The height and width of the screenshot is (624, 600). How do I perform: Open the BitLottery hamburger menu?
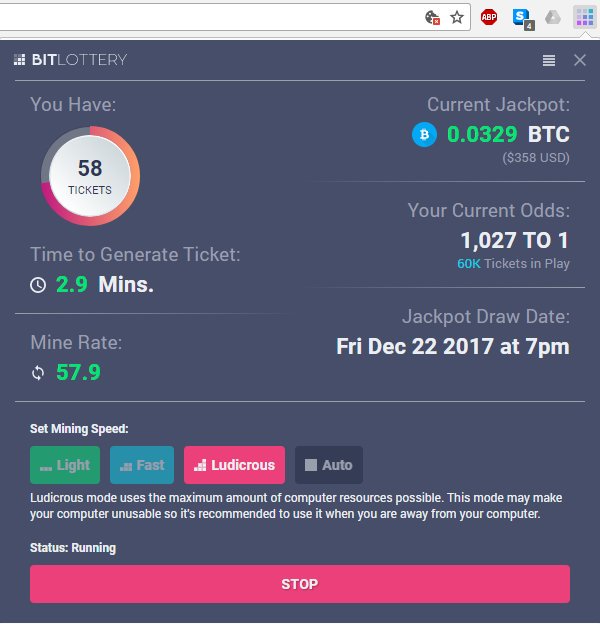pos(549,60)
